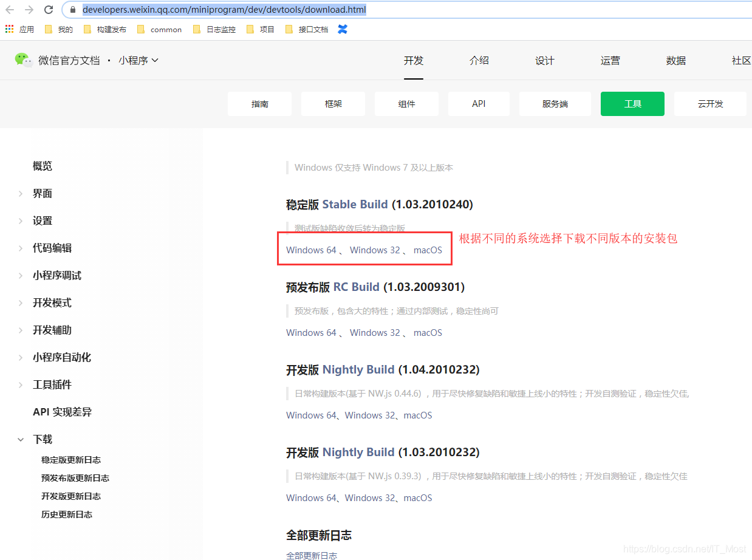
Task: Download Stable Build macOS
Action: pyautogui.click(x=428, y=250)
